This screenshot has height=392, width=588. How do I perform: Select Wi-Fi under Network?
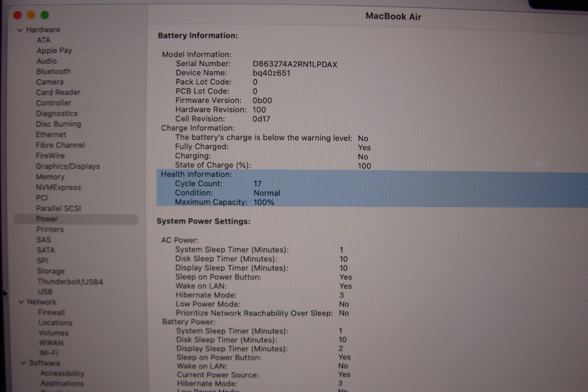49,353
